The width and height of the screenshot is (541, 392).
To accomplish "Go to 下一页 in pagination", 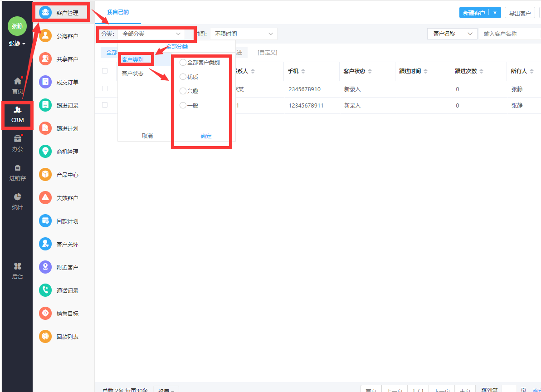I will pos(442,389).
